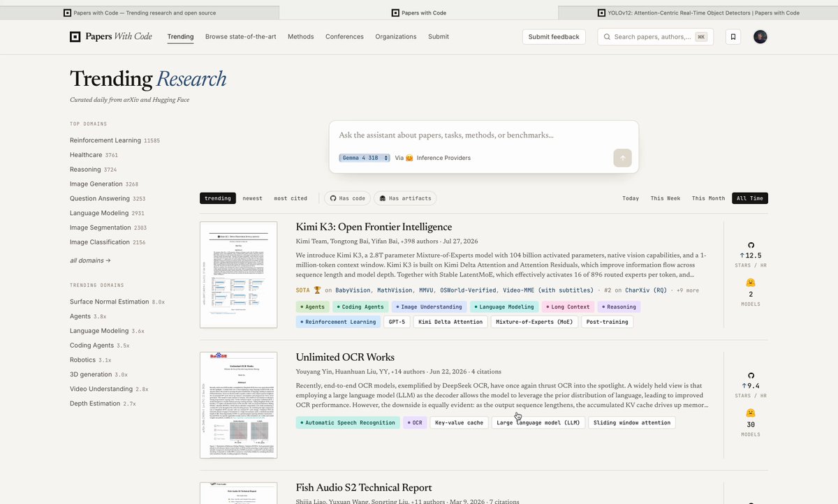Screen dimensions: 838x504
Task: Send the assistant question with the arrow button
Action: (623, 158)
